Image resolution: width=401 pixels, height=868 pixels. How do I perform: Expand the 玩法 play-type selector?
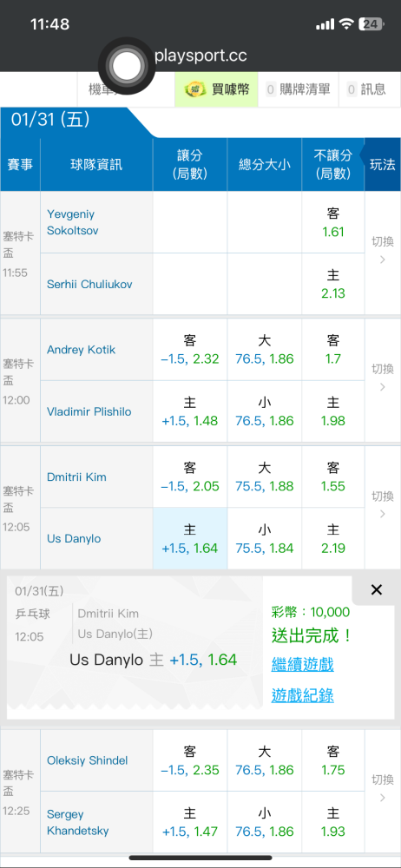[382, 164]
